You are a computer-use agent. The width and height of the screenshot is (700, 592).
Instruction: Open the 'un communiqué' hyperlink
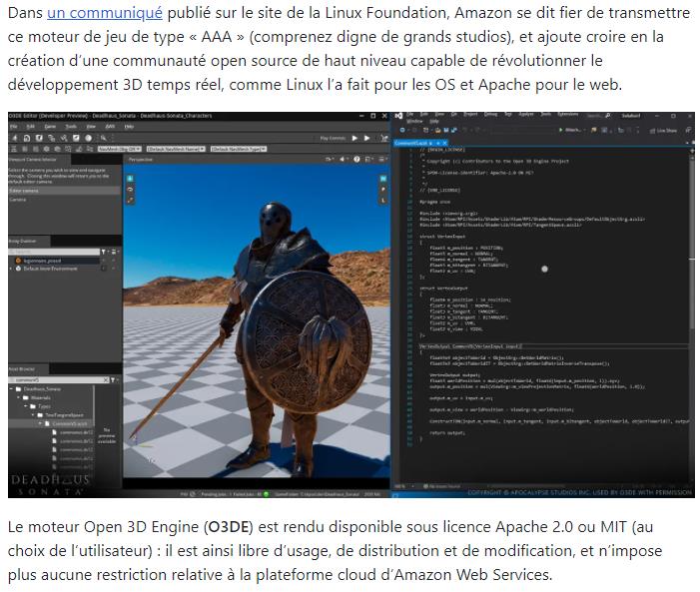[x=105, y=13]
